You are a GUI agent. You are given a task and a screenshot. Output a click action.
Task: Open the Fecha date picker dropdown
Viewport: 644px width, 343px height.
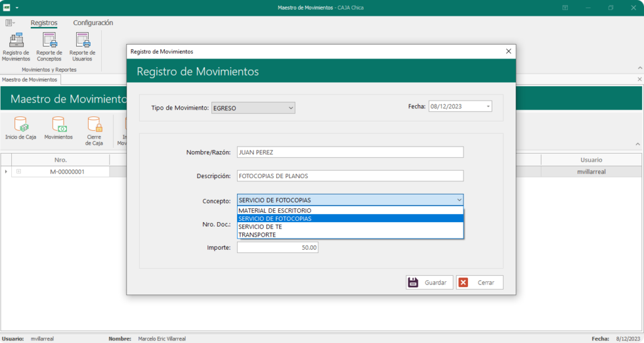(x=488, y=107)
